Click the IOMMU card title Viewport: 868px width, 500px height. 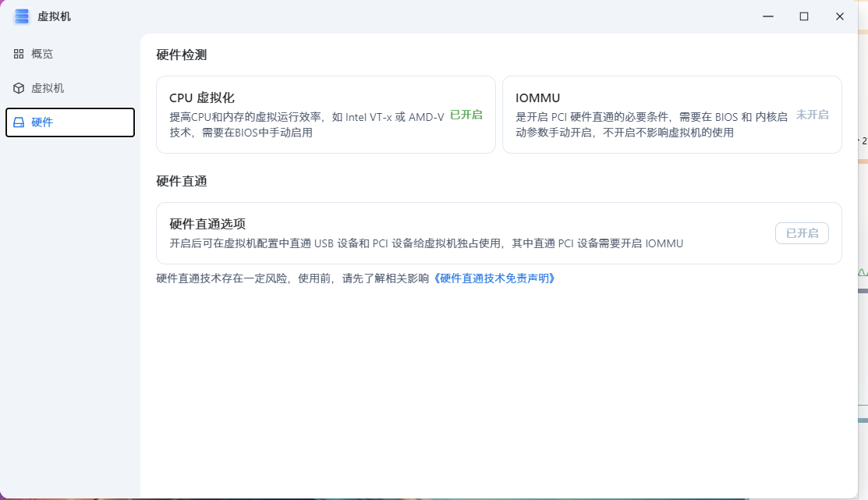538,98
